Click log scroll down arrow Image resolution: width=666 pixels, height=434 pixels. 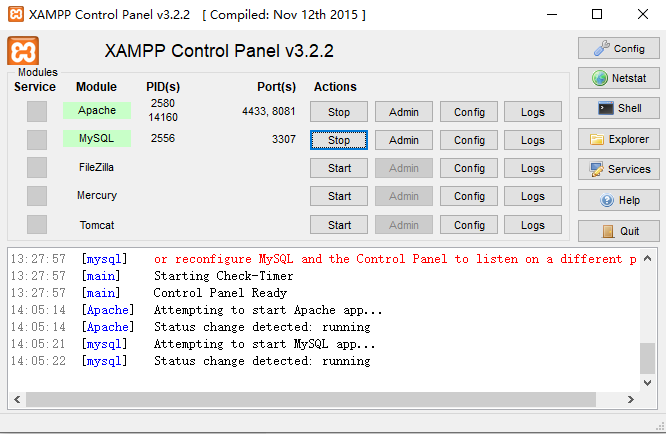click(648, 383)
